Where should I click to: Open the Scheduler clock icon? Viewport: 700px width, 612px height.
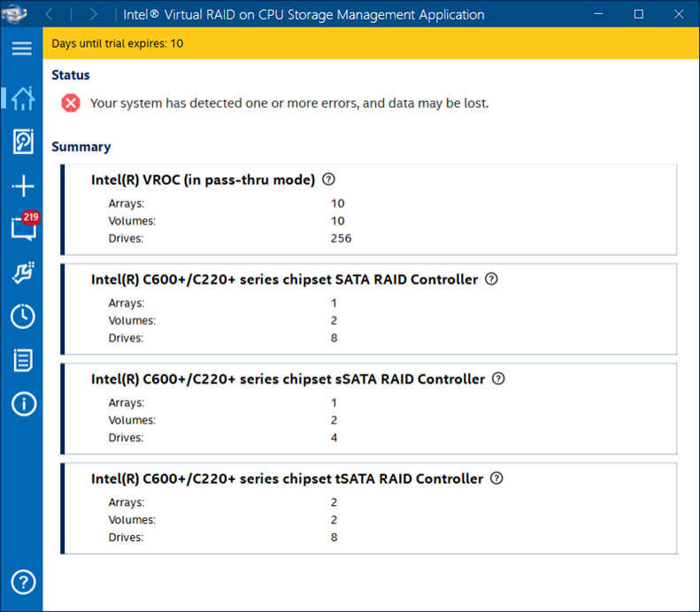(22, 316)
